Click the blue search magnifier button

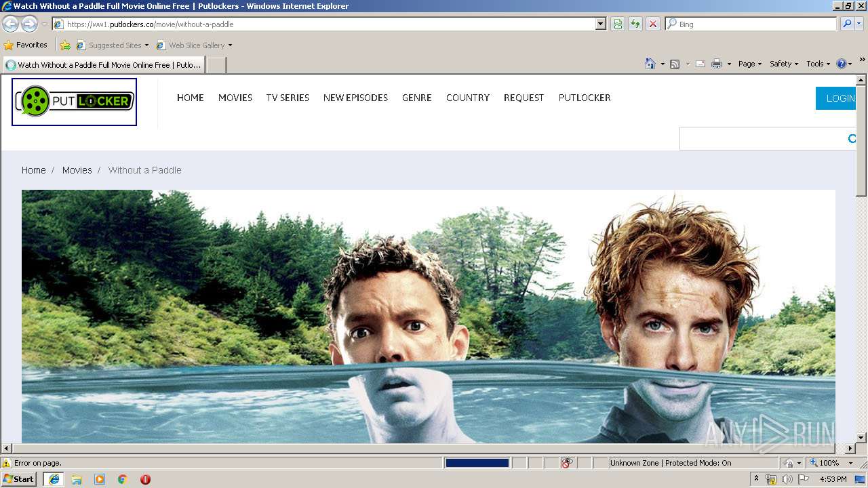pyautogui.click(x=846, y=24)
